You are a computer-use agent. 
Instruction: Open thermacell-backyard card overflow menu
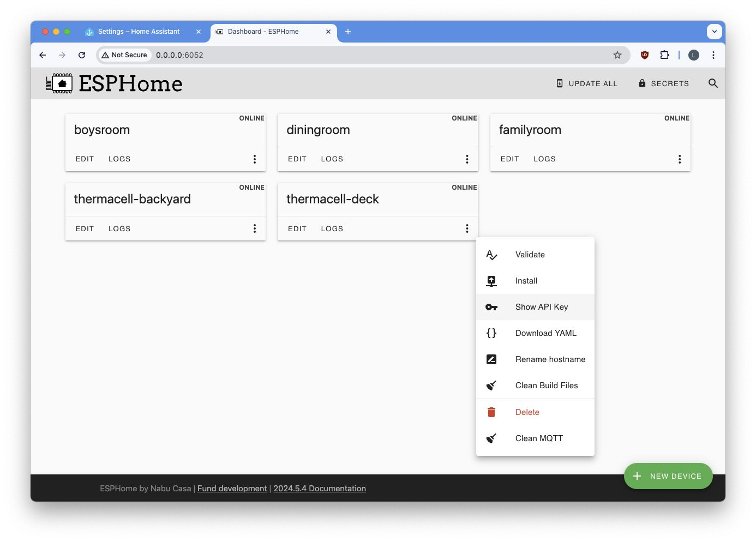(x=255, y=228)
